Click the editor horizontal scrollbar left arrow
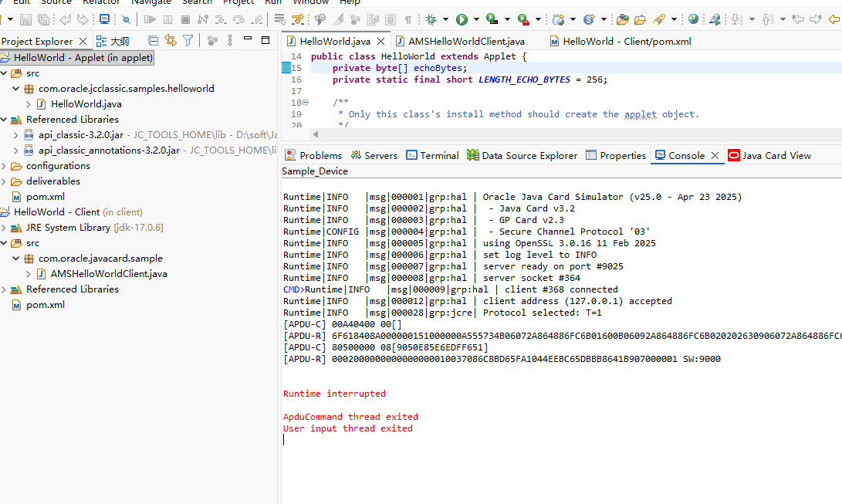842x504 pixels. click(315, 134)
